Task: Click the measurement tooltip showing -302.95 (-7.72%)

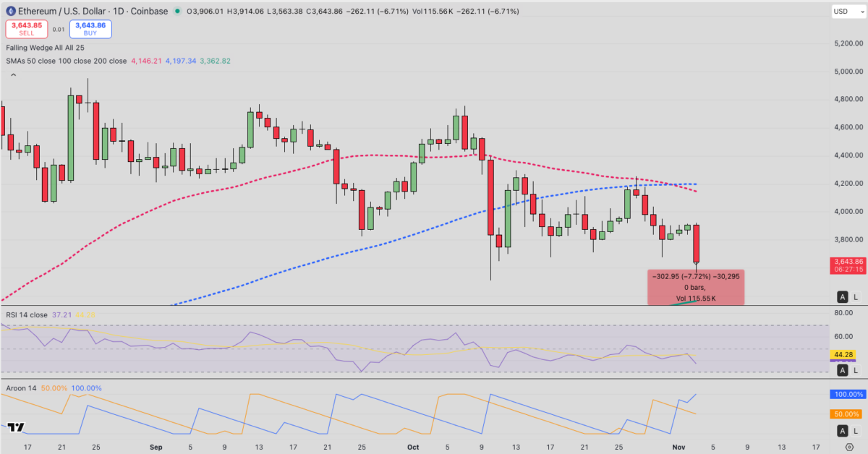Action: coord(696,287)
